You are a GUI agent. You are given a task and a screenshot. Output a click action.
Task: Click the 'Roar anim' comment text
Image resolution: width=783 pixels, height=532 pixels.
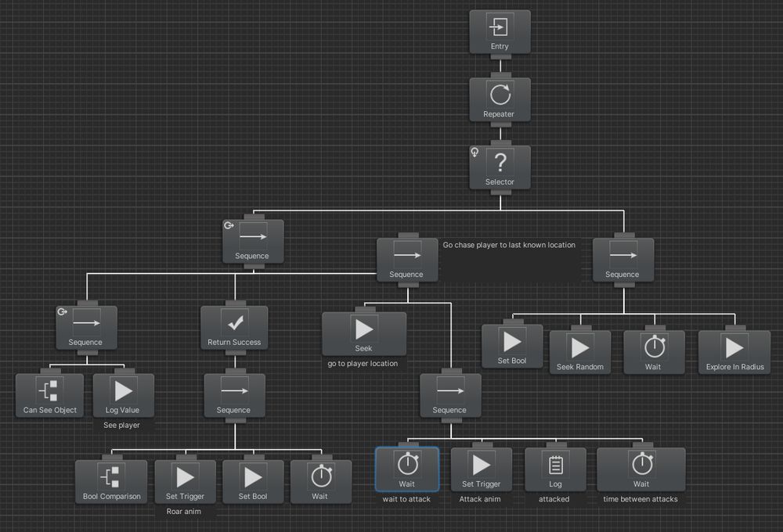pos(184,512)
